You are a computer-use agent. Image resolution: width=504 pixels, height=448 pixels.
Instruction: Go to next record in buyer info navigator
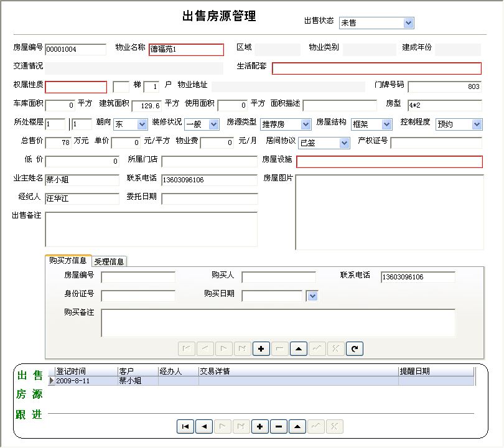point(224,348)
